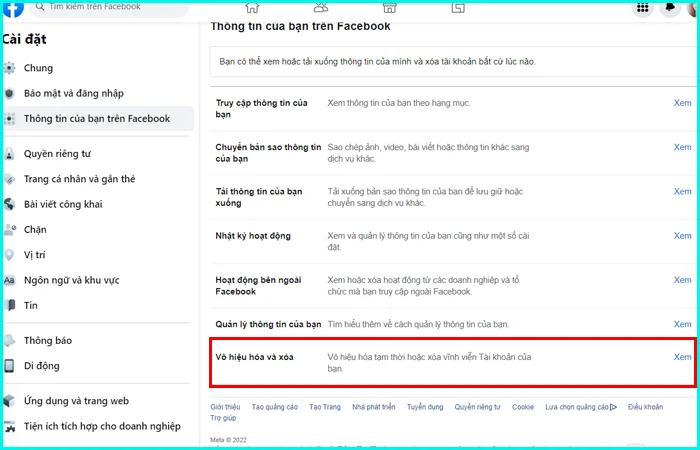Click Xem for Chuyển bản sao thông tin
Viewport: 700px width, 450px height.
(x=682, y=147)
